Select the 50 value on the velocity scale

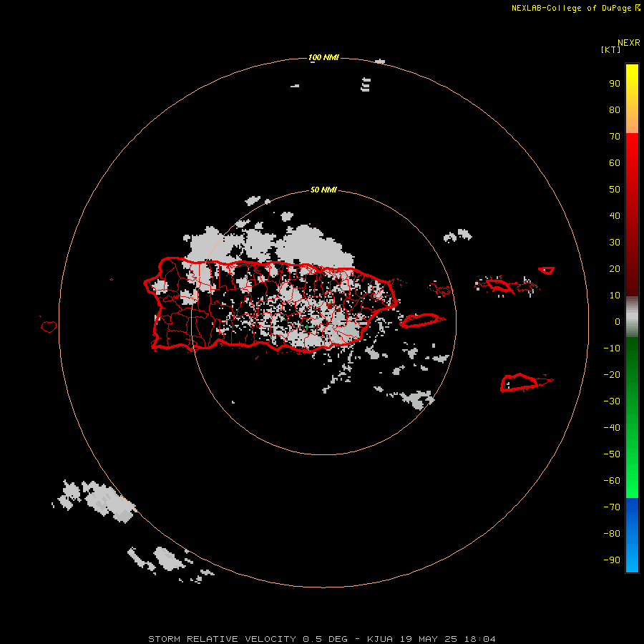(615, 190)
